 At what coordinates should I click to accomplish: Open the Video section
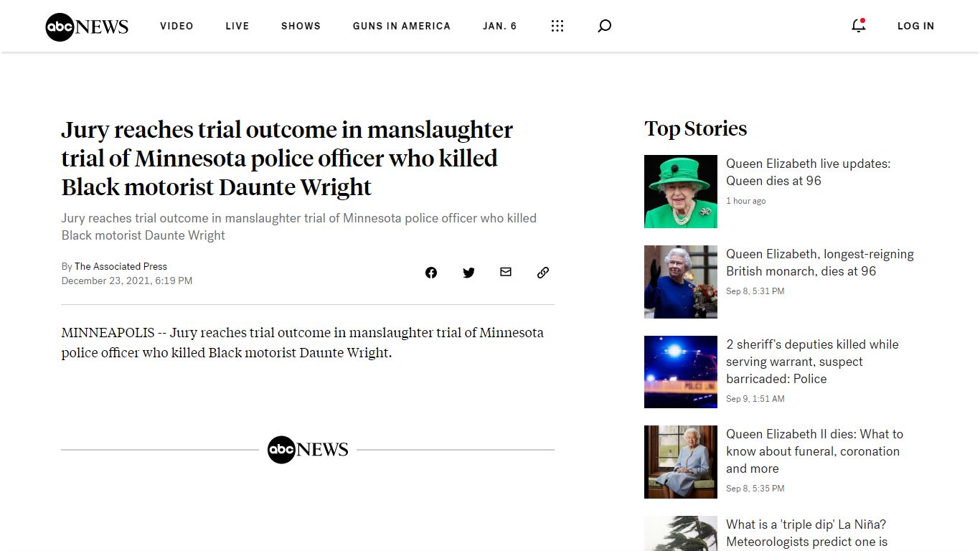coord(176,26)
